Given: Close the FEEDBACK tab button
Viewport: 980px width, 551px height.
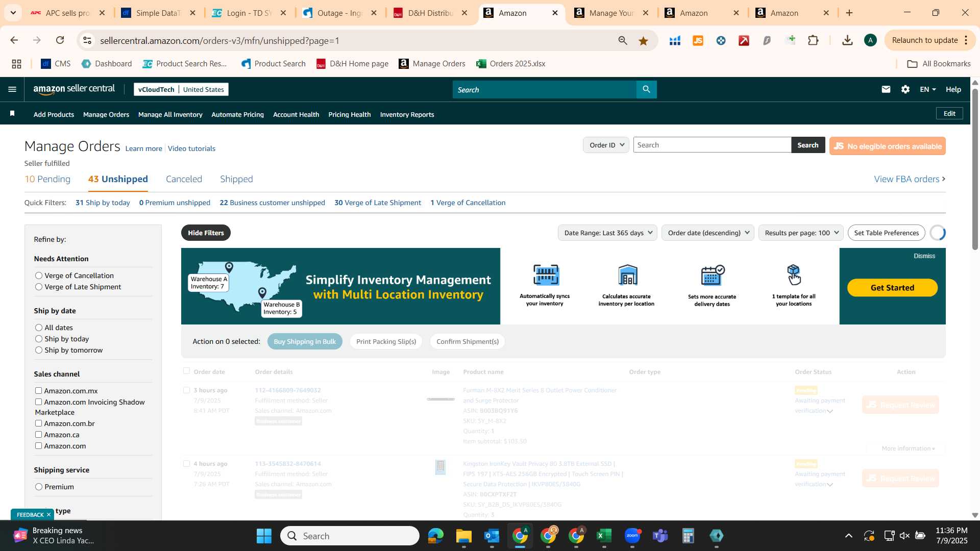Looking at the screenshot, I should [x=48, y=514].
